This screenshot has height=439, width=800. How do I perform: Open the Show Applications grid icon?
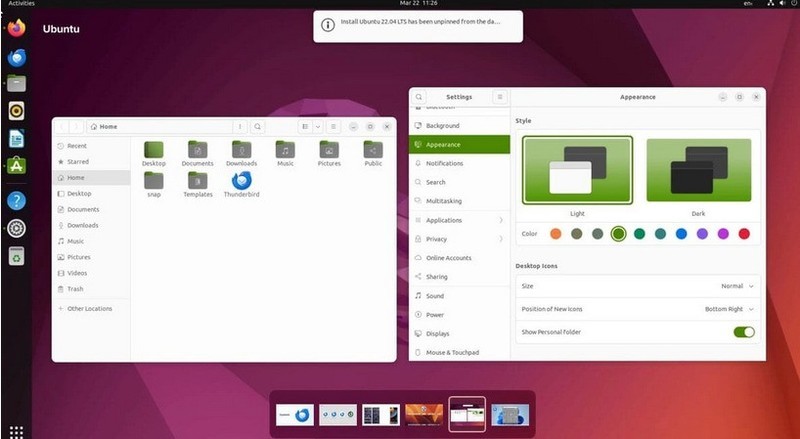click(x=16, y=432)
